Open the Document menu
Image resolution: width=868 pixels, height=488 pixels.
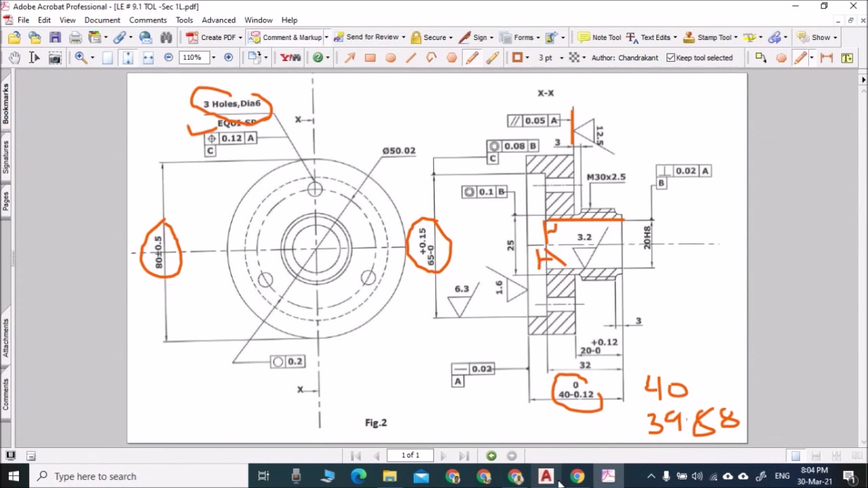[x=102, y=20]
